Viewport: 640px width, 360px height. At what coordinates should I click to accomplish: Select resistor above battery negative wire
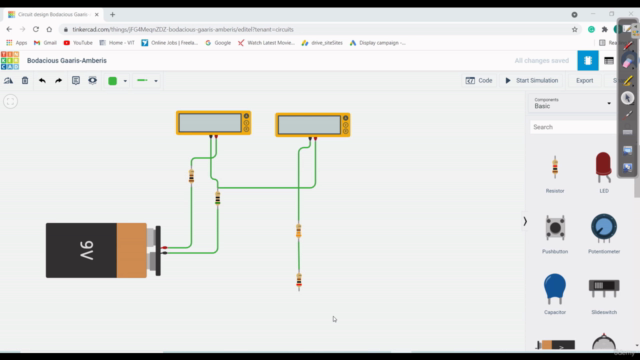click(218, 198)
